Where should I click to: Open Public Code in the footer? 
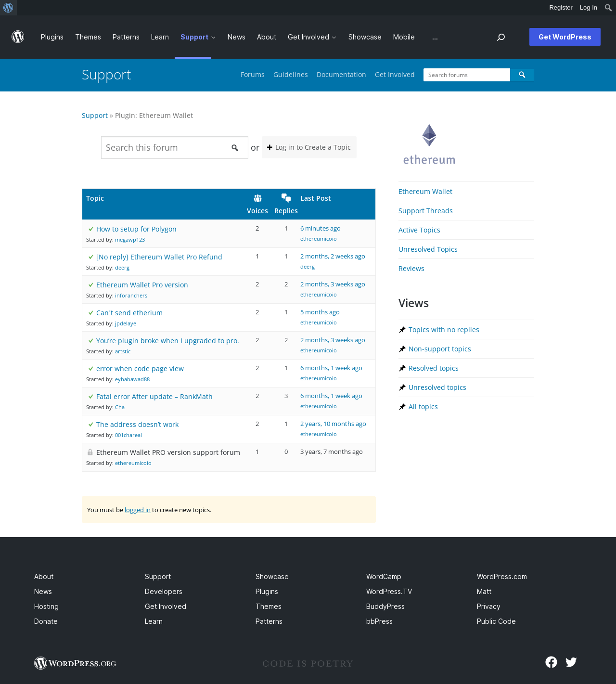click(x=496, y=621)
